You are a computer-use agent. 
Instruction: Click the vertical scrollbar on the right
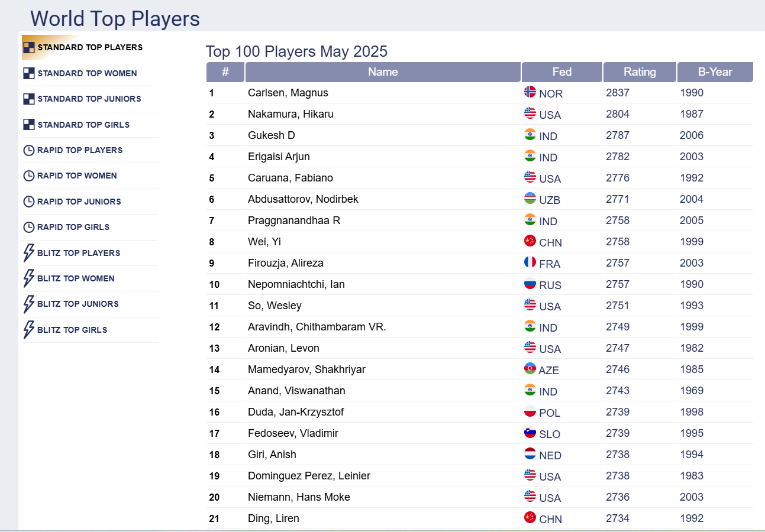tap(761, 266)
